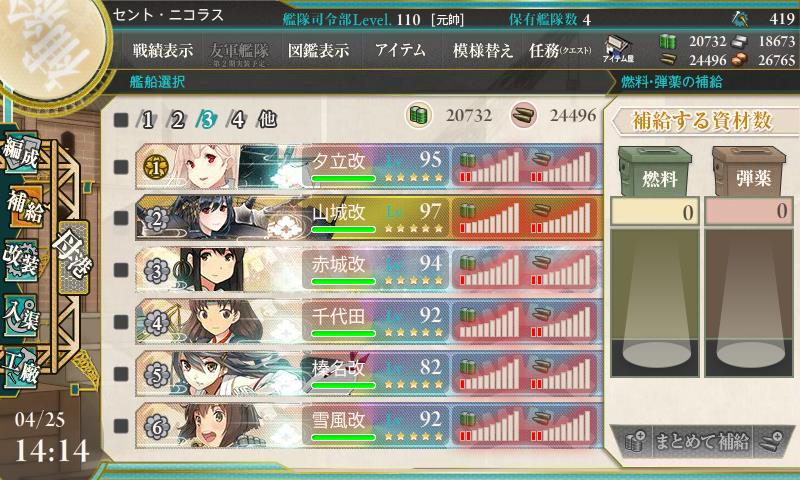This screenshot has width=800, height=480.
Task: Click the ammo-only resupply icon beside まとめて補給
Action: point(772,441)
